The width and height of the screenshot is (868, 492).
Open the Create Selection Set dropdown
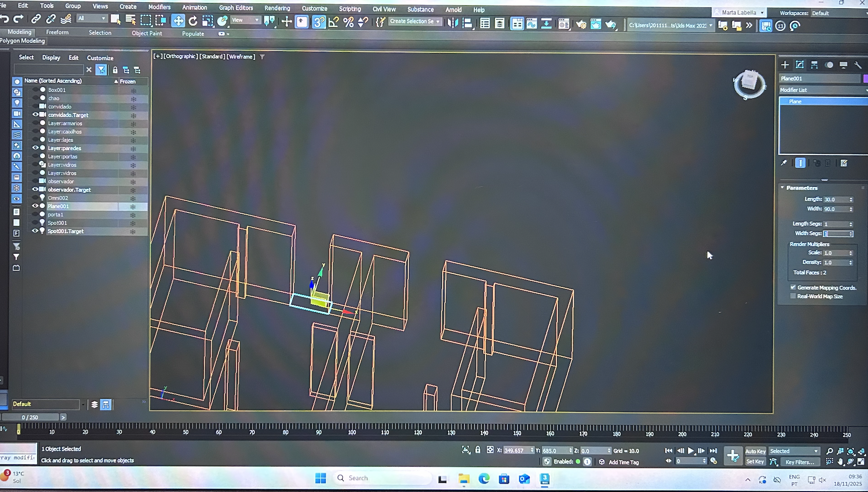[x=415, y=21]
